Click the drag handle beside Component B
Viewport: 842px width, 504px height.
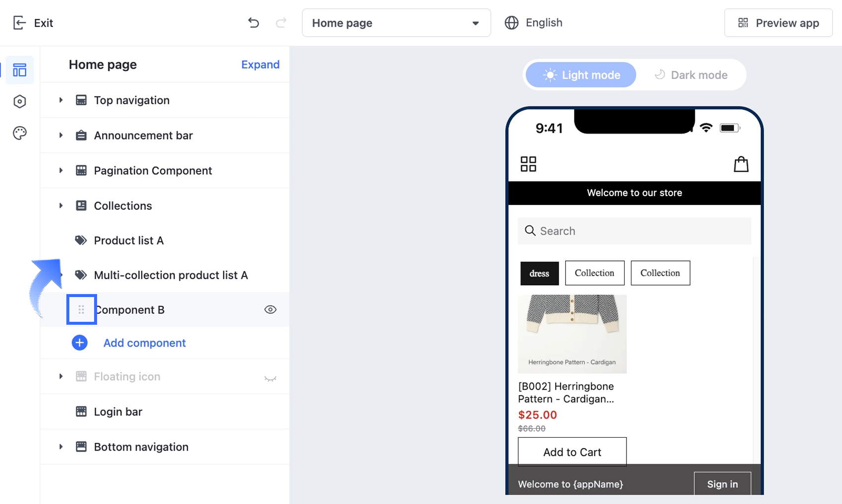[x=81, y=309]
